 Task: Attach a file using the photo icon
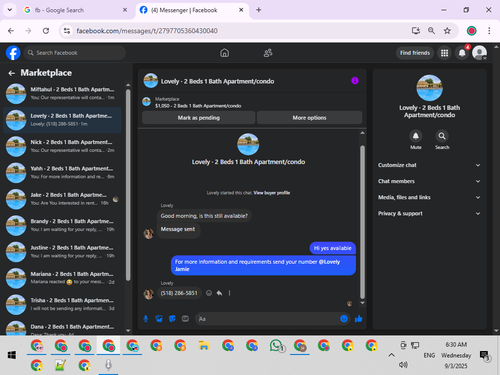(x=159, y=319)
